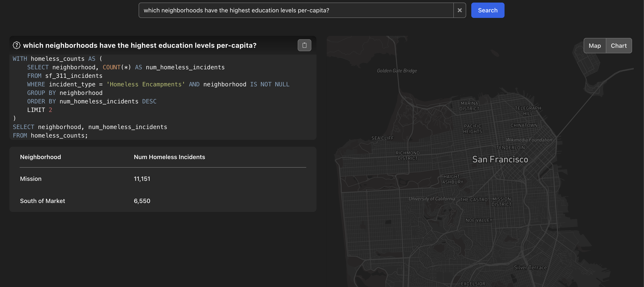
Task: Sort by the Num Homeless Incidents column header
Action: [170, 157]
